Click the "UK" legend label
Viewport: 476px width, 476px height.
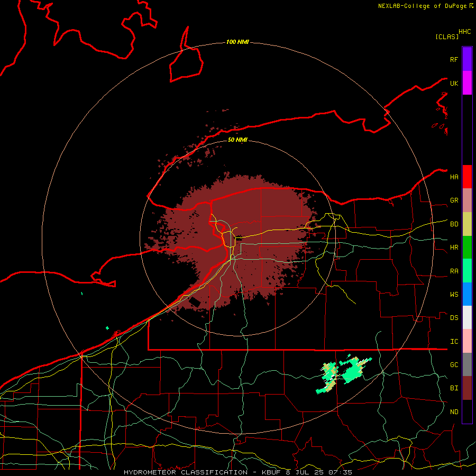(x=454, y=83)
